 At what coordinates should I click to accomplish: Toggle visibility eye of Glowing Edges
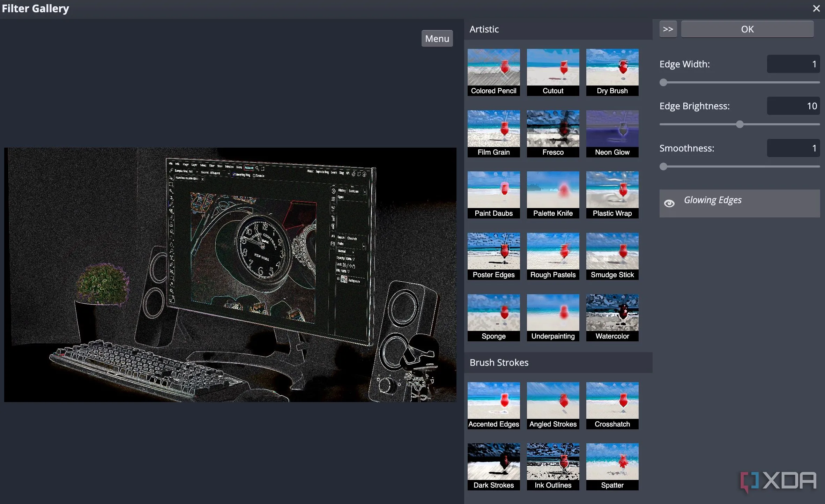[669, 203]
